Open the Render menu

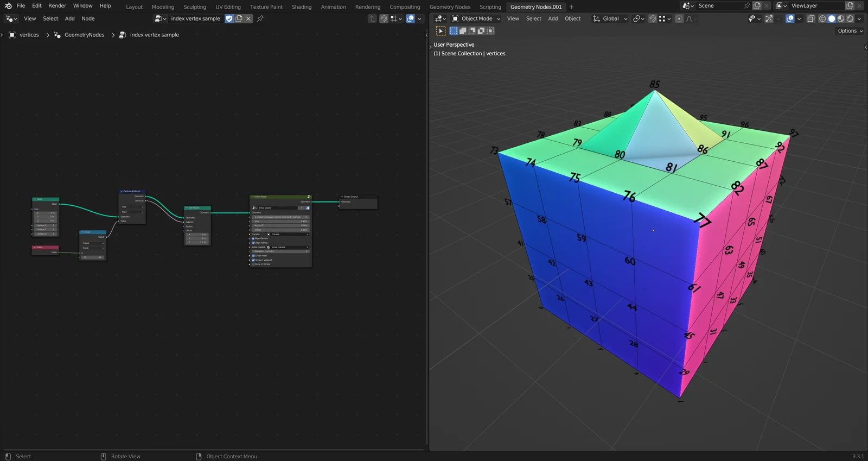coord(57,5)
